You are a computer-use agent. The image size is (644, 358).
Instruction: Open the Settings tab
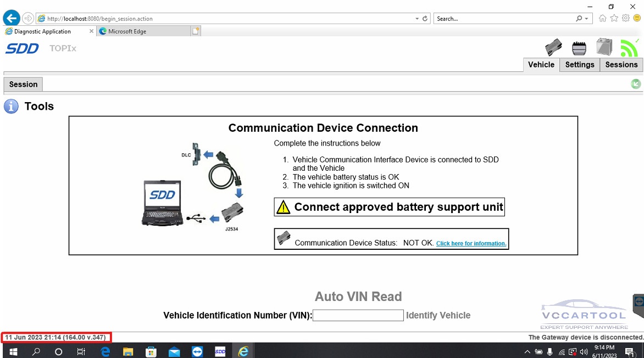(580, 65)
